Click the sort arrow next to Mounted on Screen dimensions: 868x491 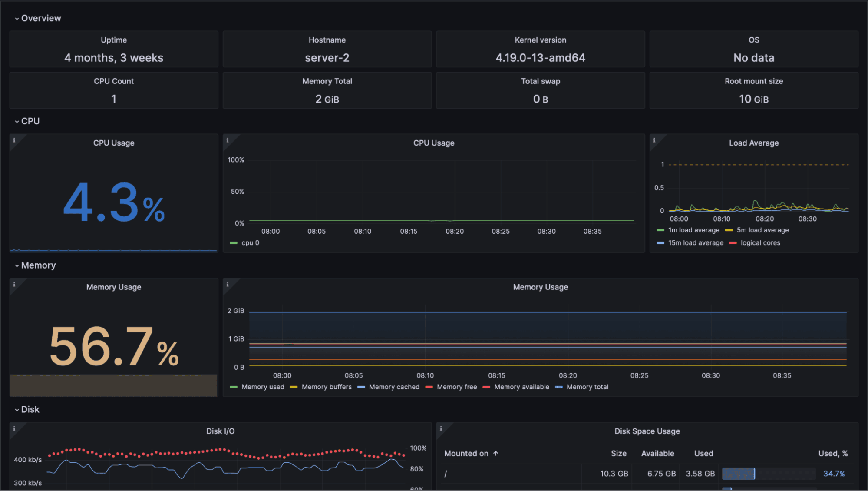[x=496, y=453]
